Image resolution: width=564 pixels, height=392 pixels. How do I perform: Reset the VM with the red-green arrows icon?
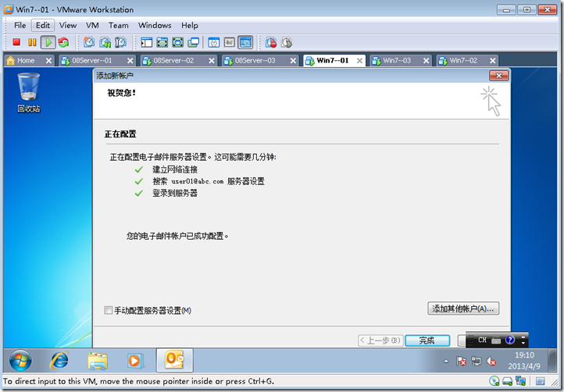(x=64, y=42)
